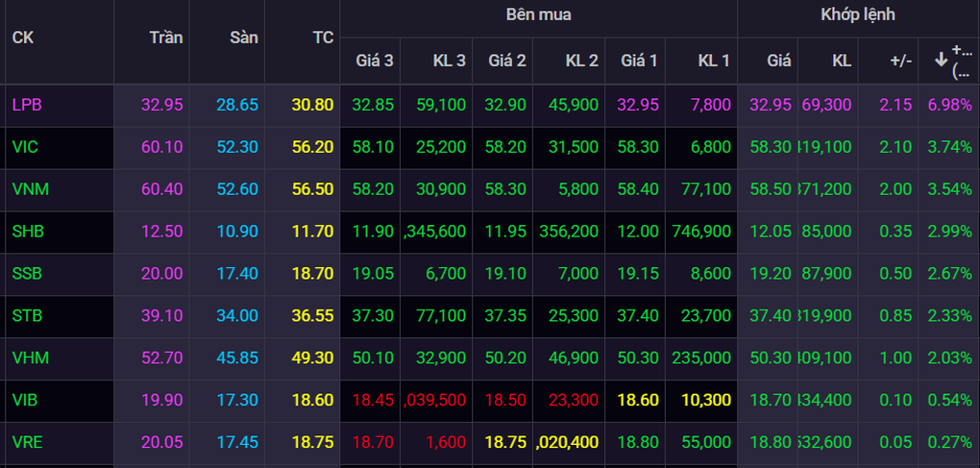Click STB reference price 36.55
The width and height of the screenshot is (980, 468).
coord(312,315)
